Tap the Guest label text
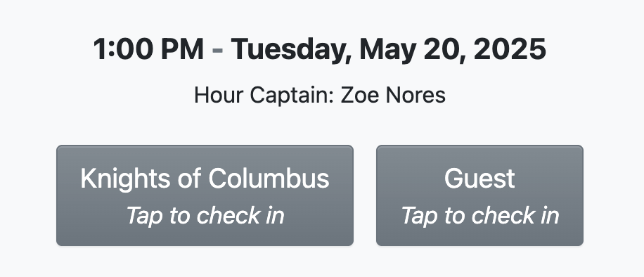644x277 pixels. point(479,179)
